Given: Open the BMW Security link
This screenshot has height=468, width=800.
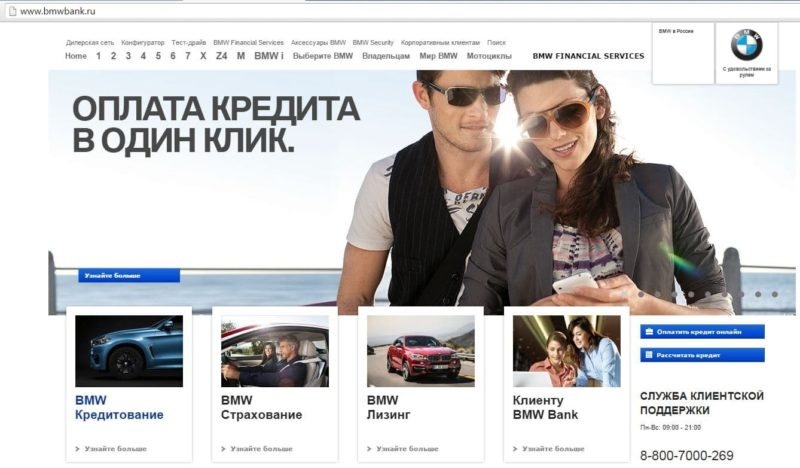Looking at the screenshot, I should 373,43.
